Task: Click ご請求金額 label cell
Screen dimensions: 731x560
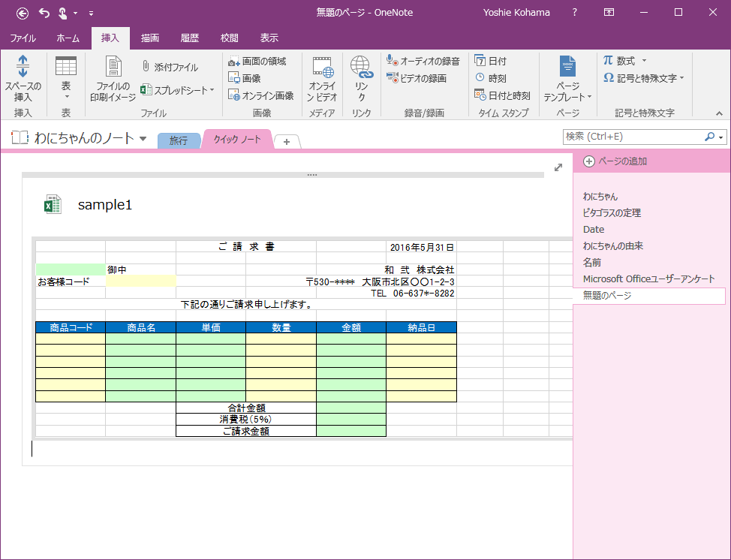Action: 246,431
